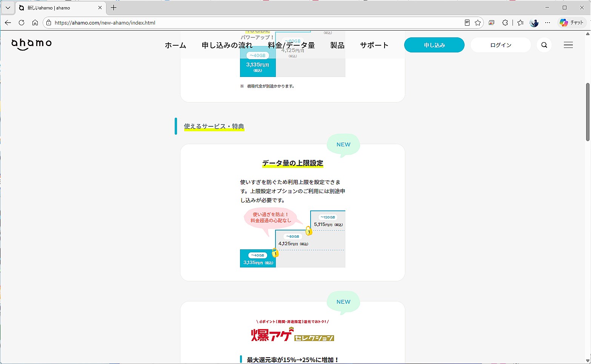Expand the tab actions dropdown chevron
Viewport: 591px width, 364px height.
(8, 8)
